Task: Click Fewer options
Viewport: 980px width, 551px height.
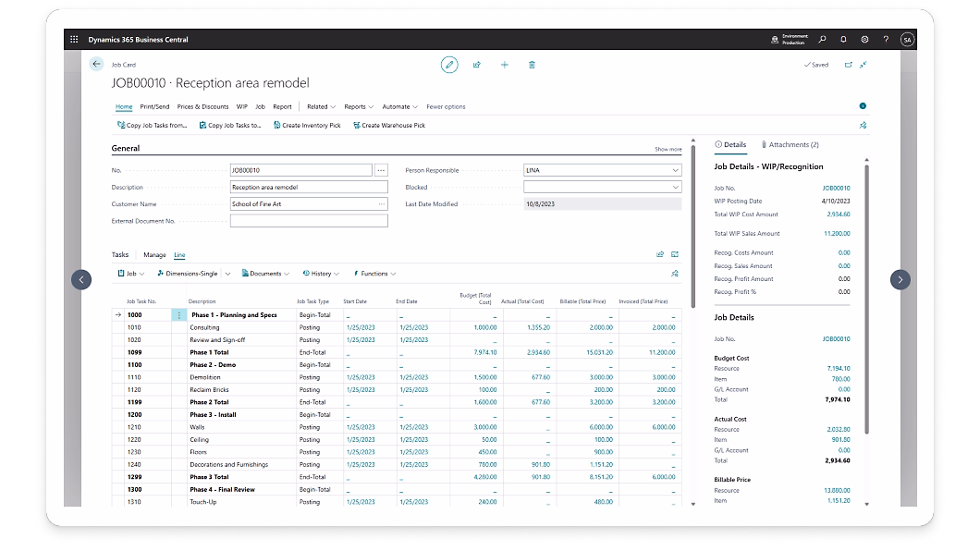Action: click(446, 107)
